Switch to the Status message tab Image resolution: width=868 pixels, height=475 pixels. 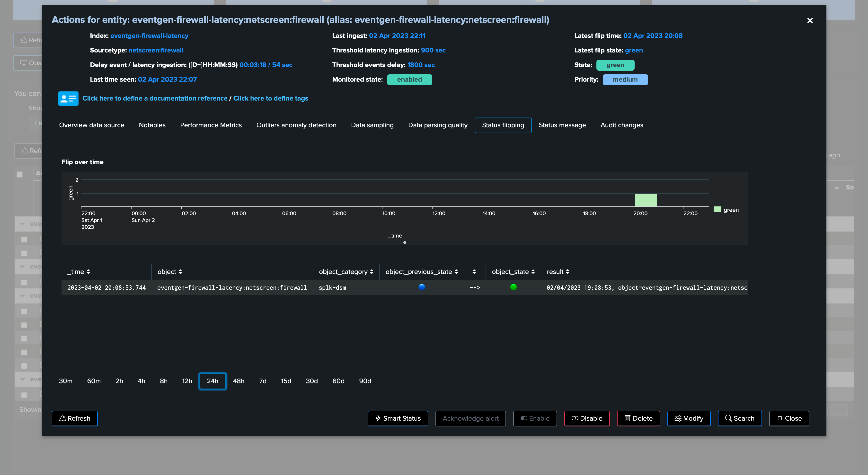[562, 125]
